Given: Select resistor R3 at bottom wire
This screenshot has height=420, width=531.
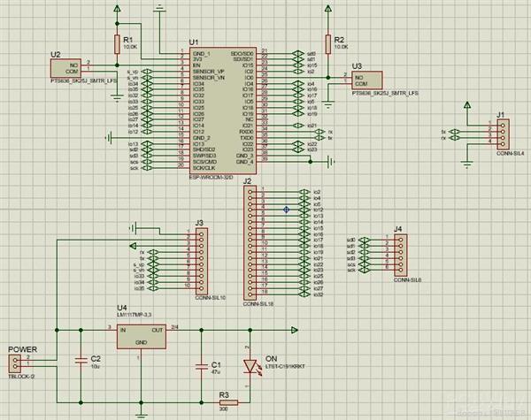Looking at the screenshot, I should click(x=228, y=402).
